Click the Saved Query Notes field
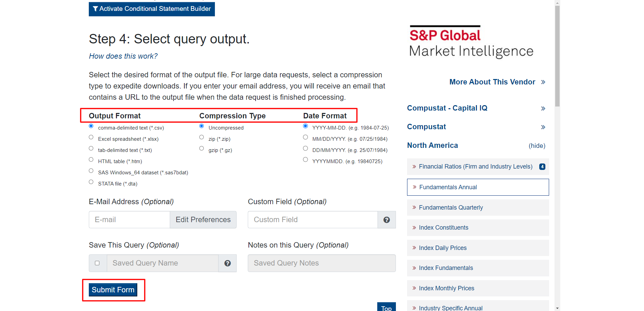 tap(322, 263)
